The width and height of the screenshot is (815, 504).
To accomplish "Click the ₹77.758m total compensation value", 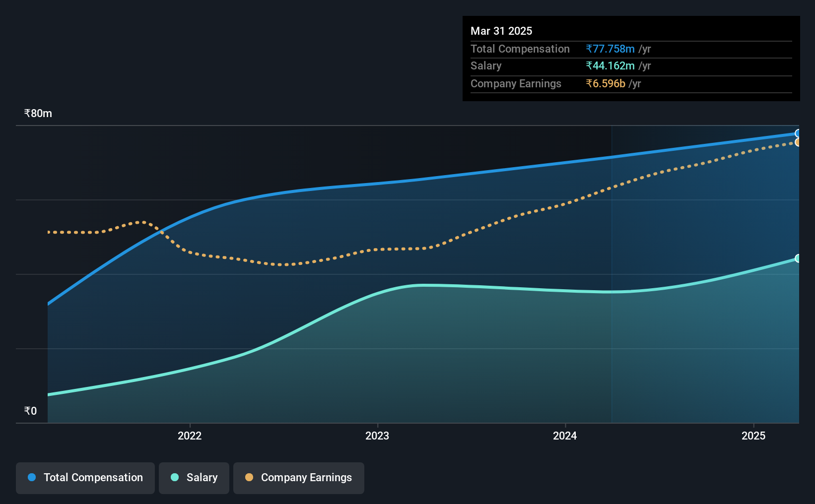I will pos(610,49).
